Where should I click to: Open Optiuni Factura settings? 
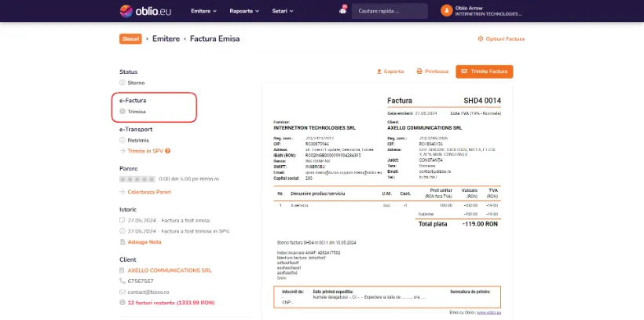[501, 39]
